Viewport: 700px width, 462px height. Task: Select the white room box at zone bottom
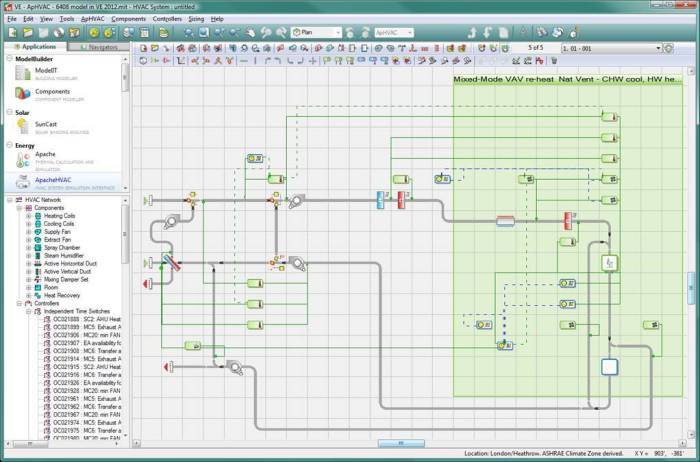tap(609, 366)
